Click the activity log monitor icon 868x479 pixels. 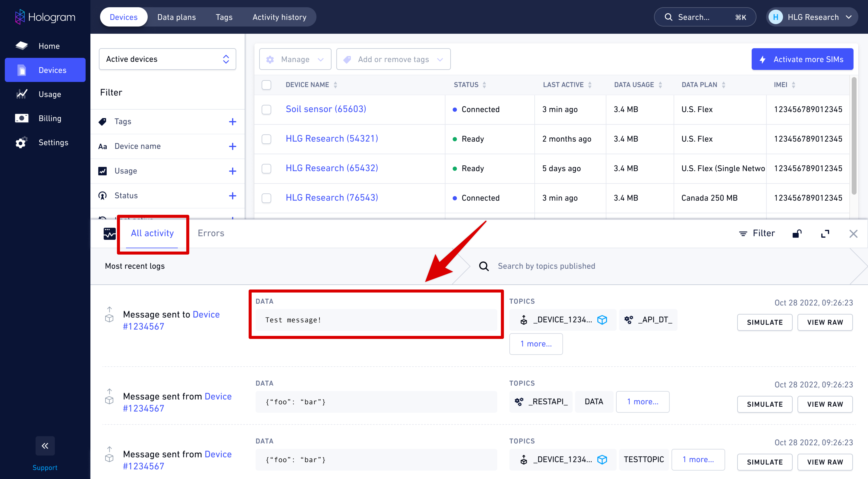click(x=110, y=233)
